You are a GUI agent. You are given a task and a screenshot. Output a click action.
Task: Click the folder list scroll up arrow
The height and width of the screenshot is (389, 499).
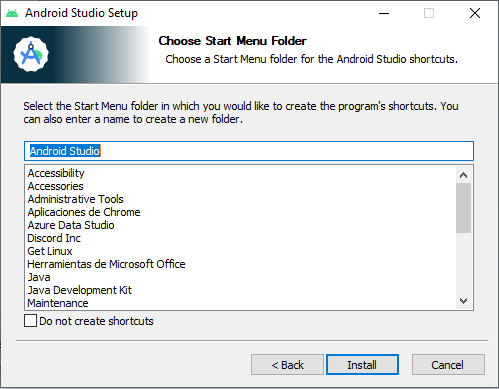(463, 175)
